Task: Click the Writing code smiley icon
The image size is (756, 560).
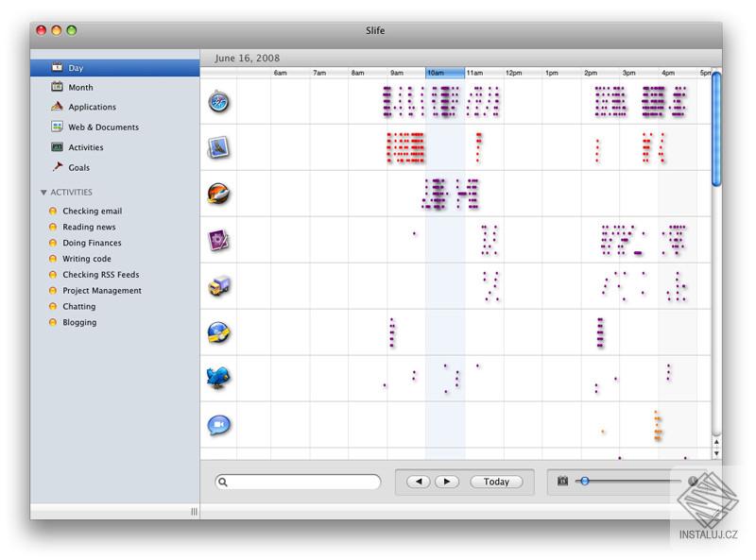Action: 53,259
